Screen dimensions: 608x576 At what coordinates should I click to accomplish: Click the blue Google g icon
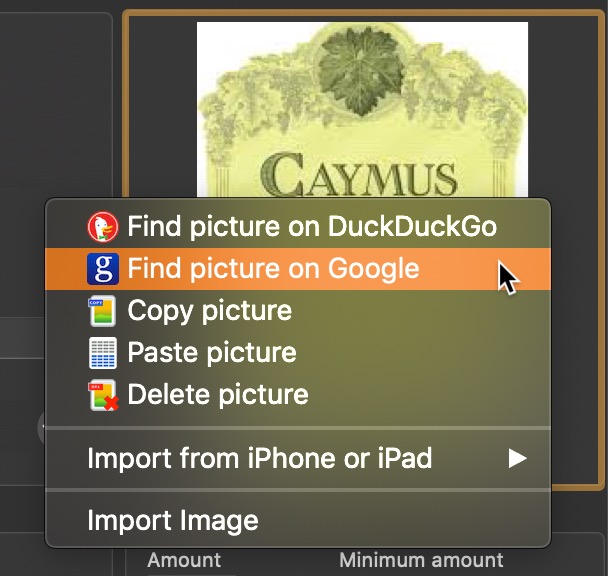(102, 269)
